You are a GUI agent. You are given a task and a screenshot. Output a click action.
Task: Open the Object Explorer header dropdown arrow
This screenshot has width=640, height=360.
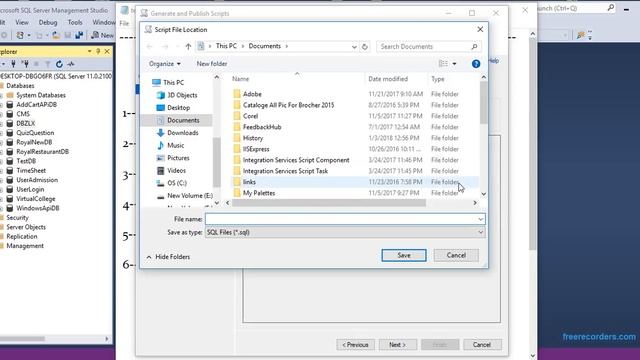pos(89,51)
